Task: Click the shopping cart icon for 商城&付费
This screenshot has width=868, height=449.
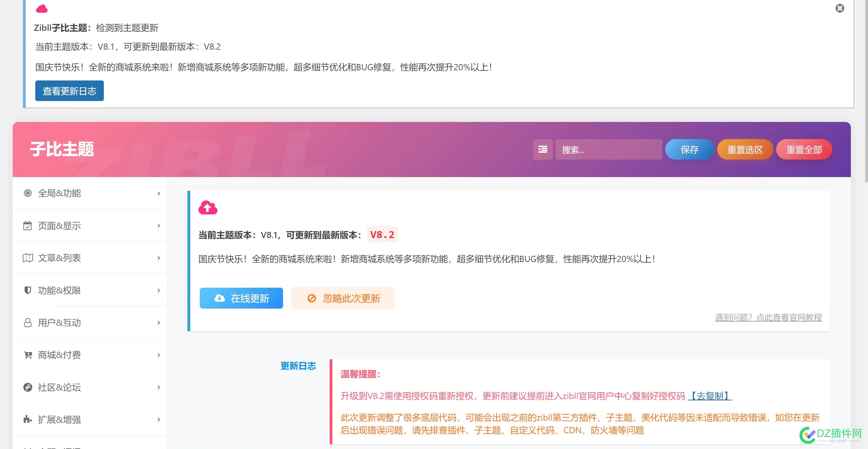Action: [x=28, y=355]
